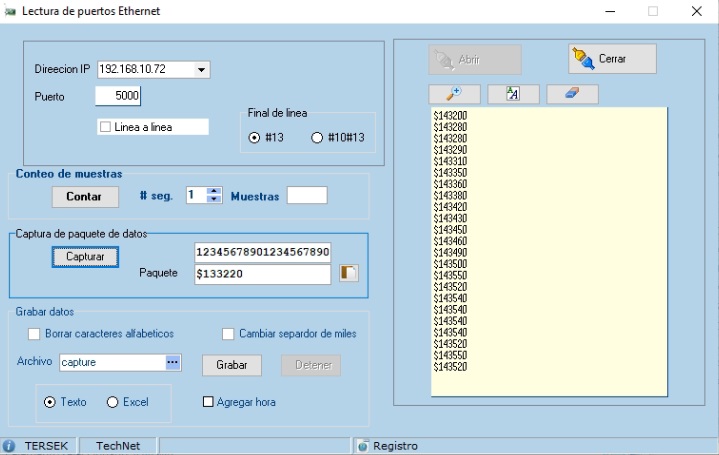This screenshot has width=719, height=455.
Task: Enable the Linea a linea checkbox
Action: coord(105,127)
